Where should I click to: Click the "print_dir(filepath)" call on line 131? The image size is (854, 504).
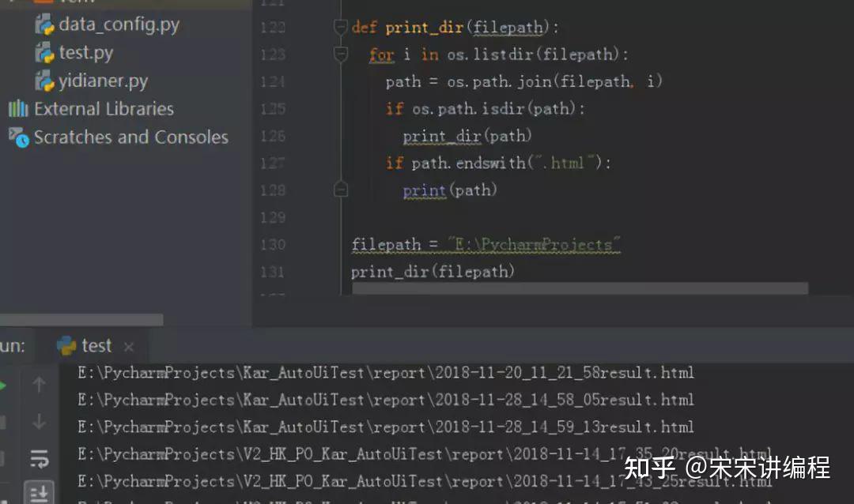(x=433, y=272)
